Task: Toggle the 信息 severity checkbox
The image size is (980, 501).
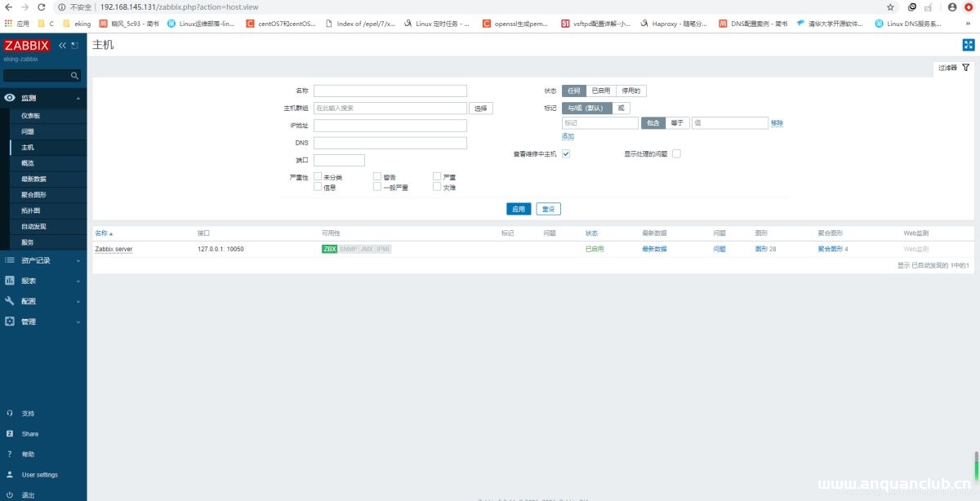Action: pos(318,187)
